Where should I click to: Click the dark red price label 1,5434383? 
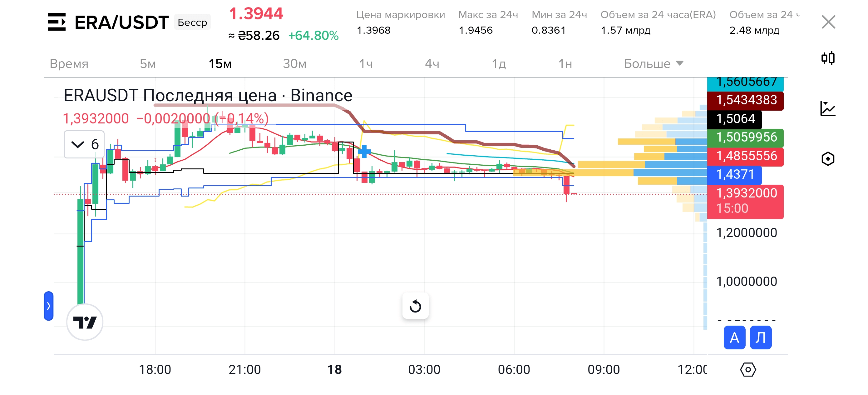coord(745,100)
